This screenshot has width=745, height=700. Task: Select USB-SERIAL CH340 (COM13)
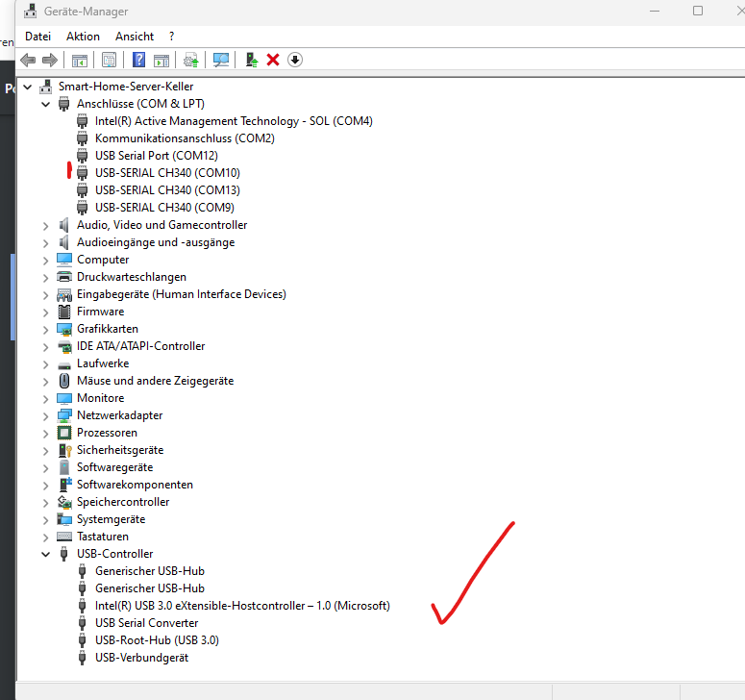(x=167, y=190)
